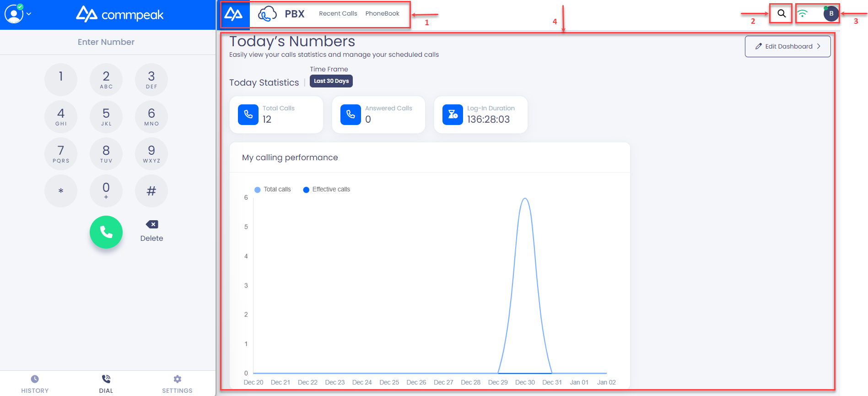Image resolution: width=868 pixels, height=396 pixels.
Task: Click the Dec 20 axis label
Action: click(253, 382)
